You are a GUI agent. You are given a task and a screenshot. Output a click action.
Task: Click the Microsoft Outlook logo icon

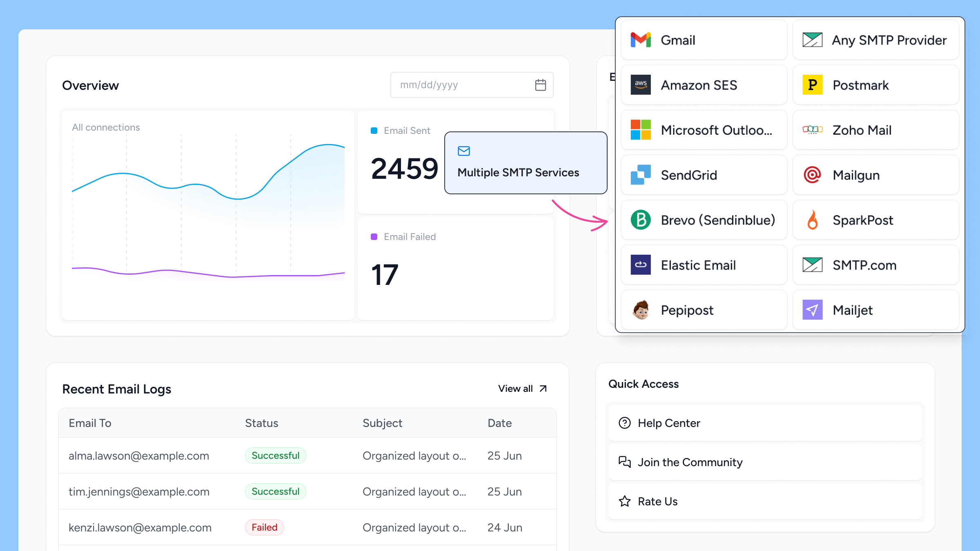click(x=641, y=130)
